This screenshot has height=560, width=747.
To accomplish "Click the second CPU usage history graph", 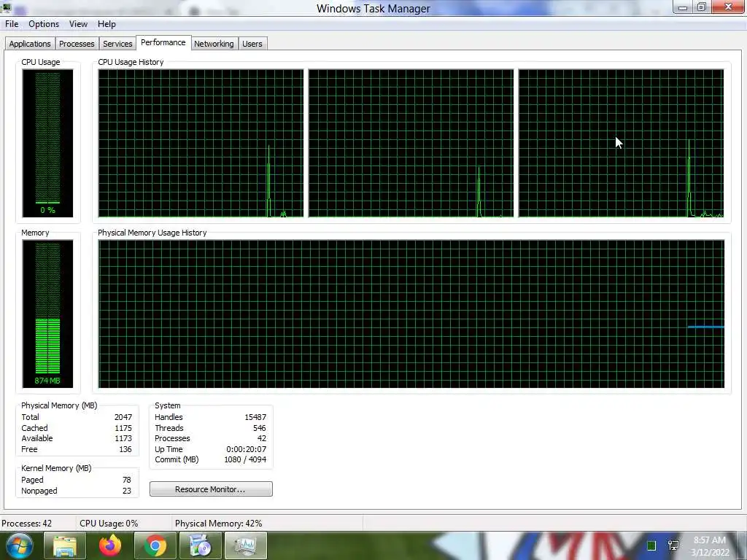I will 411,144.
